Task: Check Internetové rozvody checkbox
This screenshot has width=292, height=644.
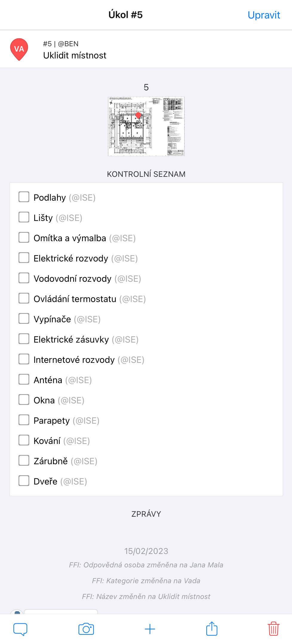Action: click(24, 359)
